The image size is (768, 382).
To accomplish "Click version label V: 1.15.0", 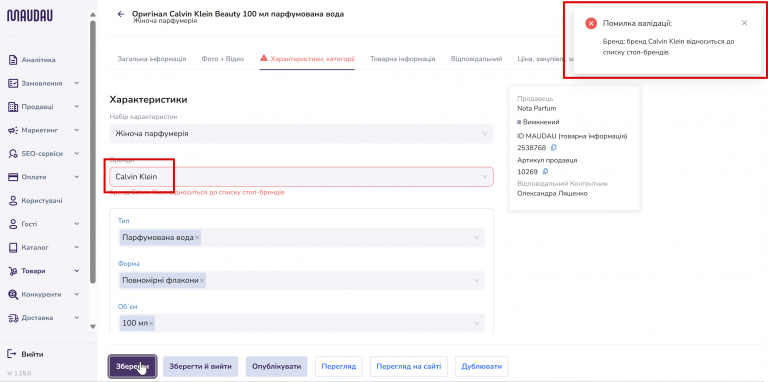I will click(20, 373).
